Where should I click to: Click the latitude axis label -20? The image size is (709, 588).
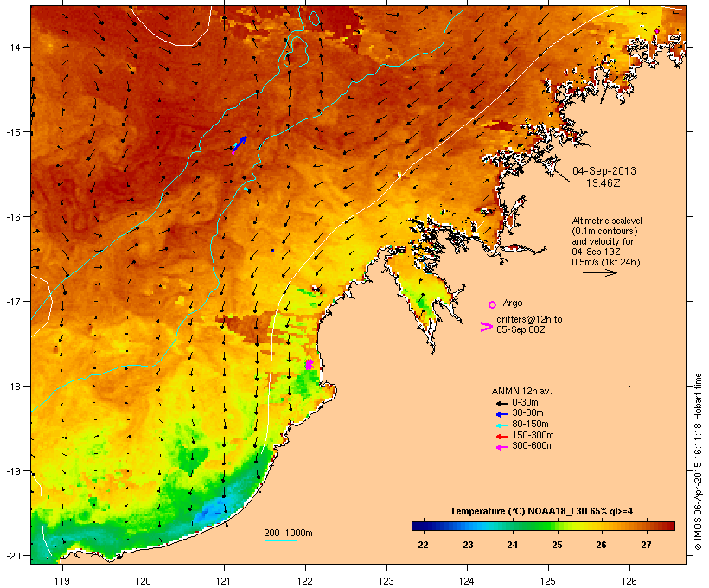12,555
